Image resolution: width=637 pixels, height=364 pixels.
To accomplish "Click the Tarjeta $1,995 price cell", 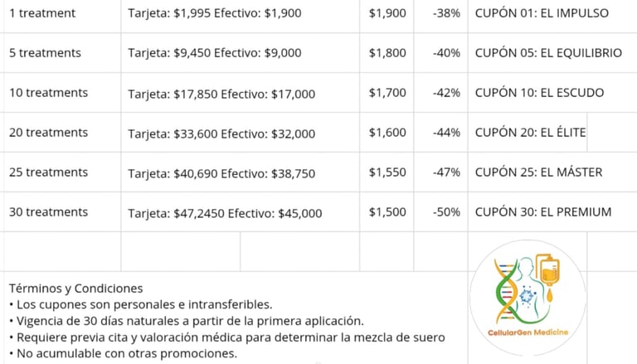I will click(215, 13).
